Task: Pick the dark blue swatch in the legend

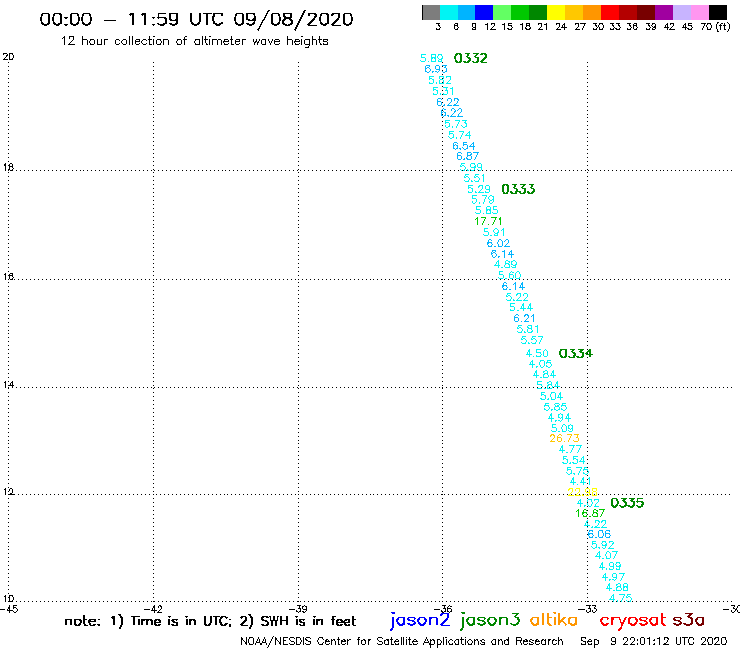Action: pos(484,12)
